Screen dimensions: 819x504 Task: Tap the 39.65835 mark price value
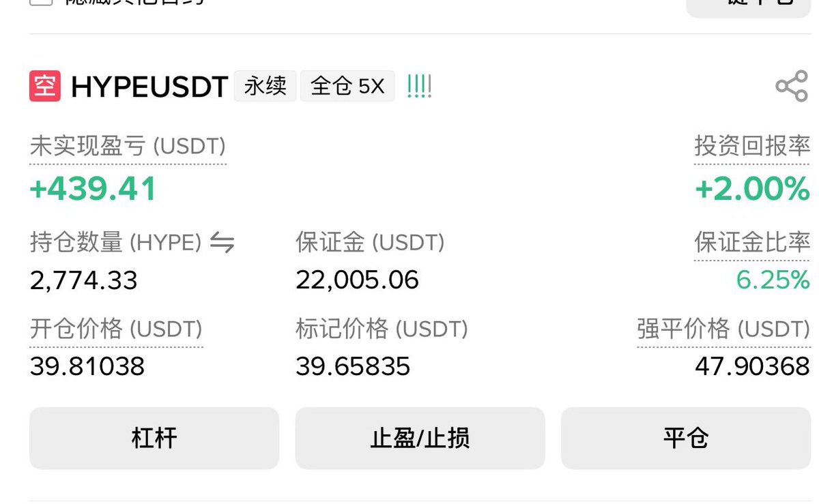pyautogui.click(x=353, y=367)
